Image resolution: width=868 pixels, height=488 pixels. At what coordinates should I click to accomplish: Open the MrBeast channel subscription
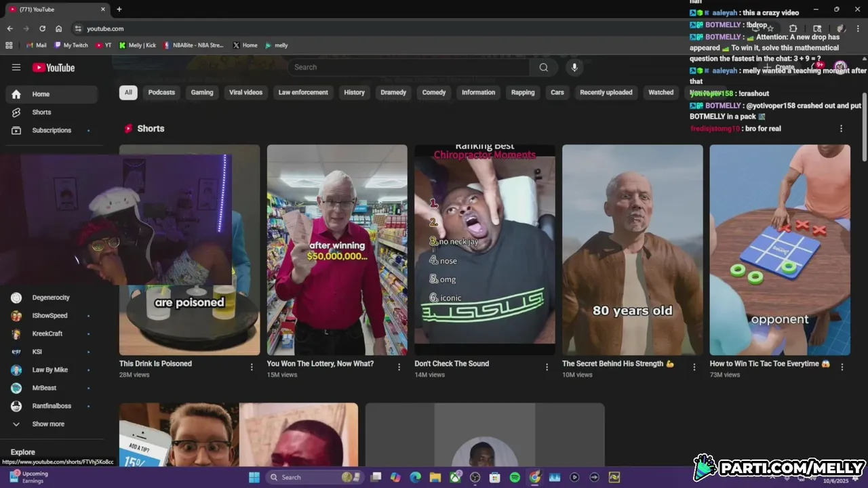pos(51,388)
